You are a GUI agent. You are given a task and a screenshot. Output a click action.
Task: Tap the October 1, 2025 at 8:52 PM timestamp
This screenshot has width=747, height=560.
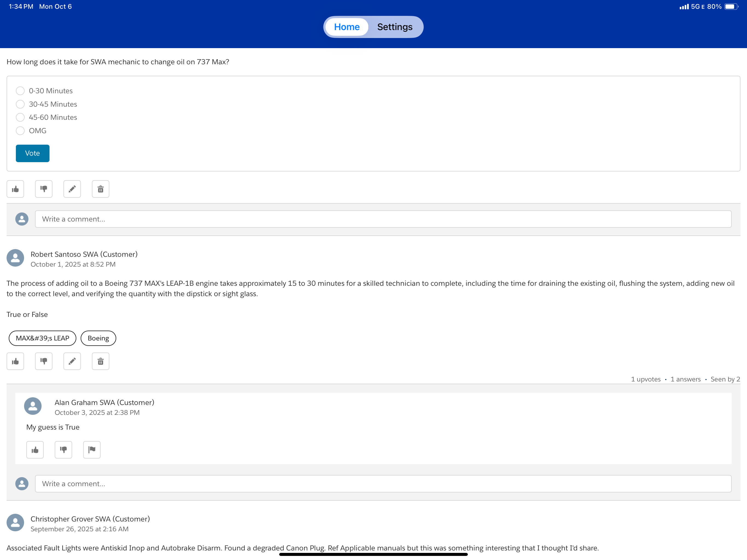pyautogui.click(x=73, y=264)
